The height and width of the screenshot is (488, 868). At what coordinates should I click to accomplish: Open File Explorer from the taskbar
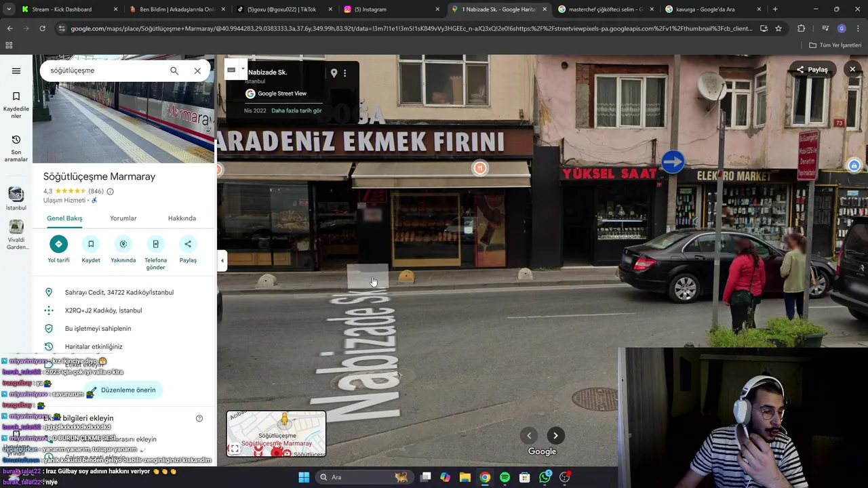pos(465,477)
